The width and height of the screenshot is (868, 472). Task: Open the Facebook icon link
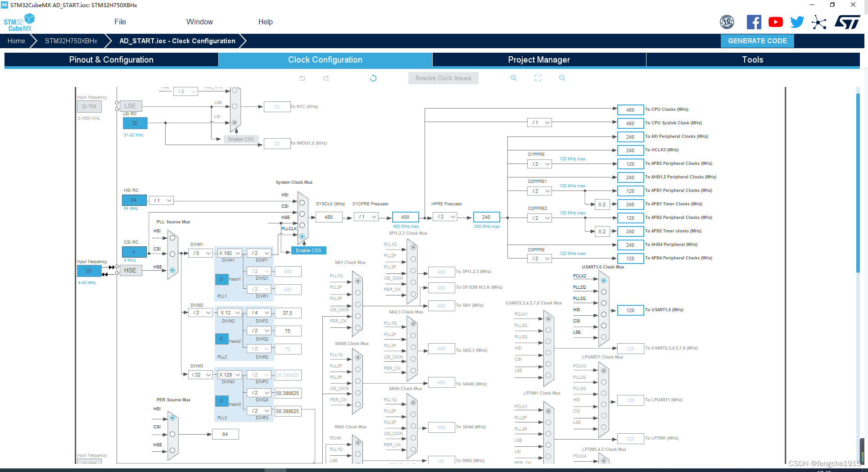[x=754, y=22]
